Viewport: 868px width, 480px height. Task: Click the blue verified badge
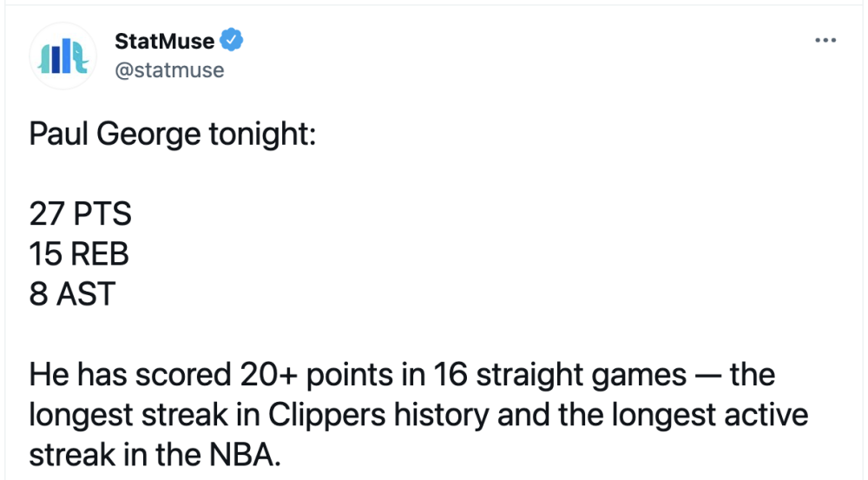pos(232,40)
